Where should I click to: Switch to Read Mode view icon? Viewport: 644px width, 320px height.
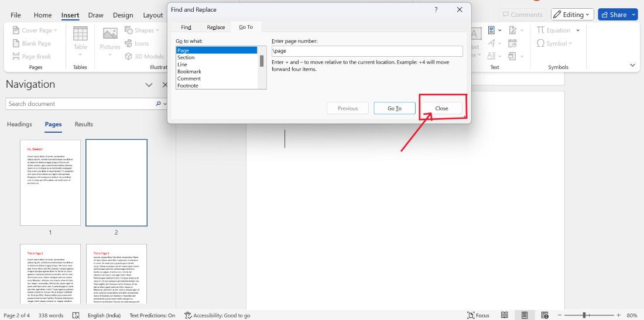pos(504,315)
